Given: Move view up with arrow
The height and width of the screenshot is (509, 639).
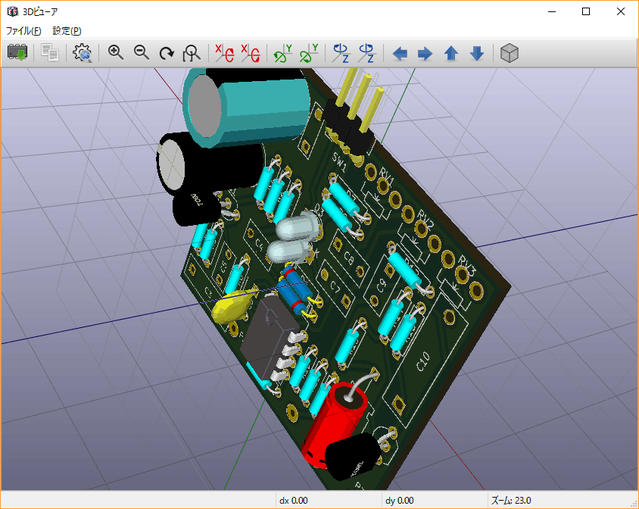Looking at the screenshot, I should tap(451, 53).
